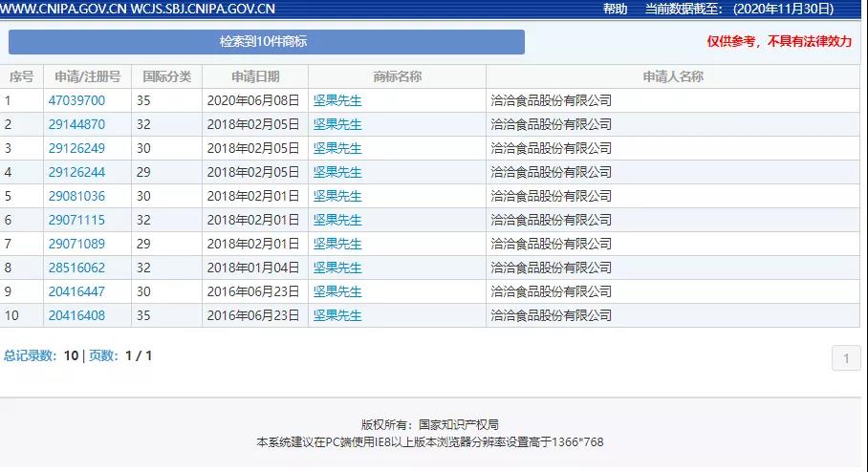Open registration number 29126244
Image resolution: width=868 pixels, height=472 pixels.
pyautogui.click(x=76, y=172)
